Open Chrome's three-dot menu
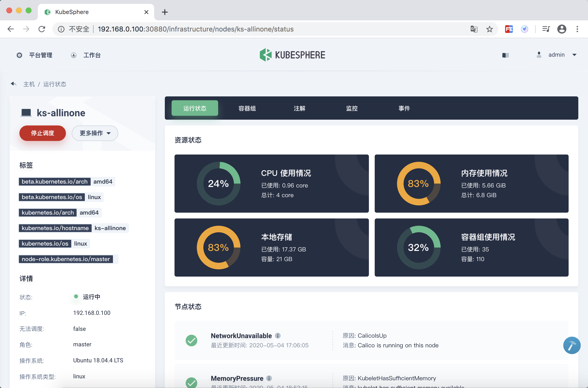The image size is (588, 388). pyautogui.click(x=577, y=29)
